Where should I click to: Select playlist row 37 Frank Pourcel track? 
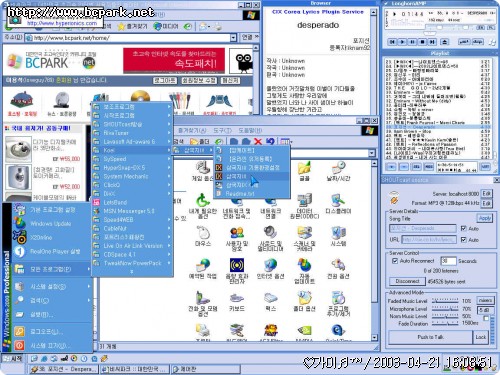[x=437, y=122]
